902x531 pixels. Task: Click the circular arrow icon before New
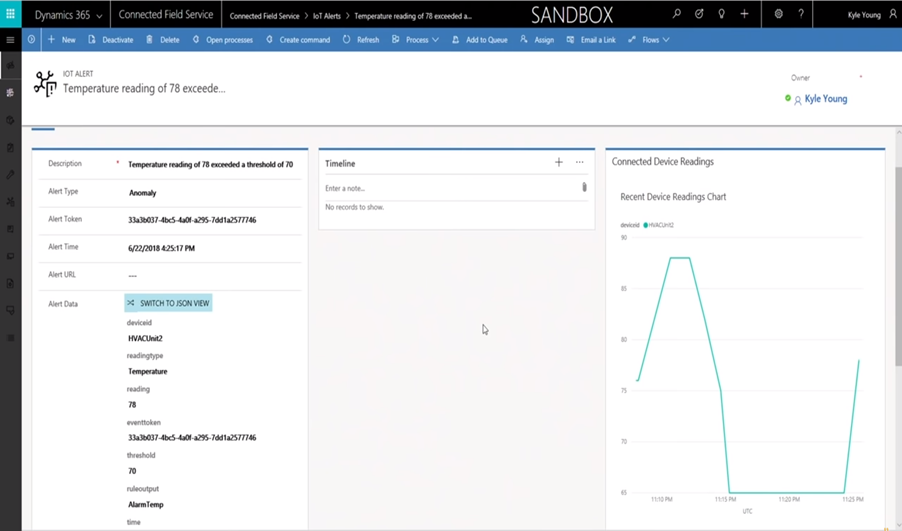31,40
